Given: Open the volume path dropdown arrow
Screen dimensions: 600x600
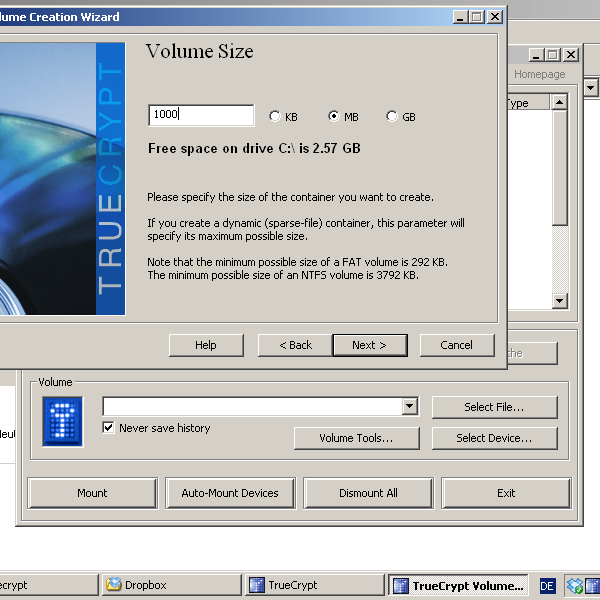Looking at the screenshot, I should coord(409,406).
